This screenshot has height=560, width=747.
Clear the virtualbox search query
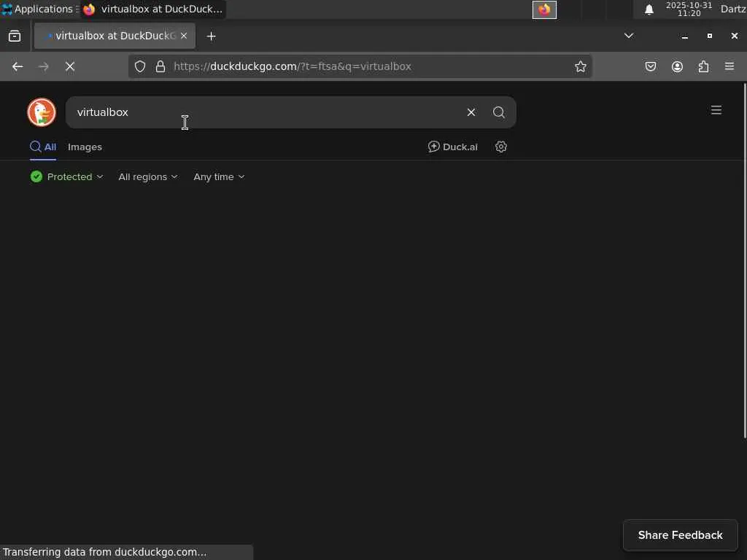tap(471, 112)
